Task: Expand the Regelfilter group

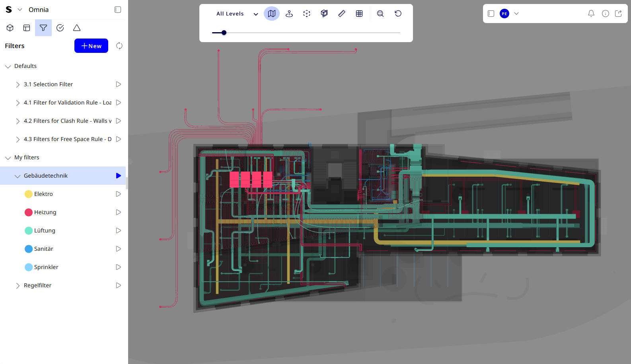Action: coord(18,286)
